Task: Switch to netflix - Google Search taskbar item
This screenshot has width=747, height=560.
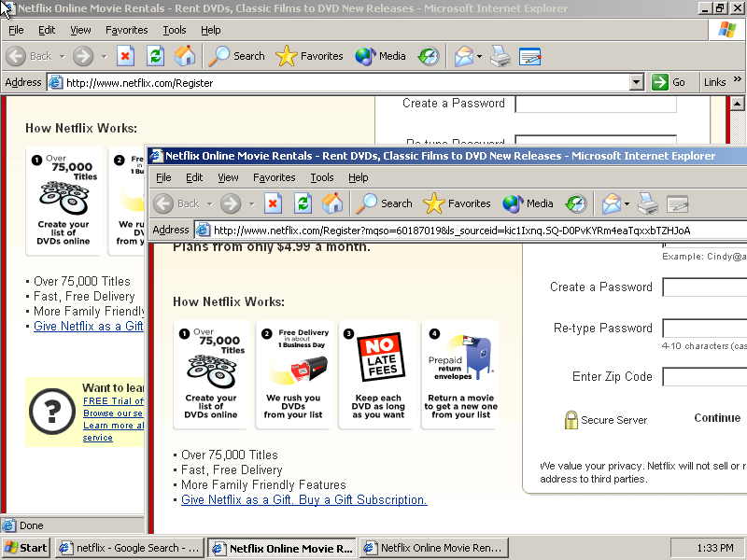Action: [x=130, y=548]
